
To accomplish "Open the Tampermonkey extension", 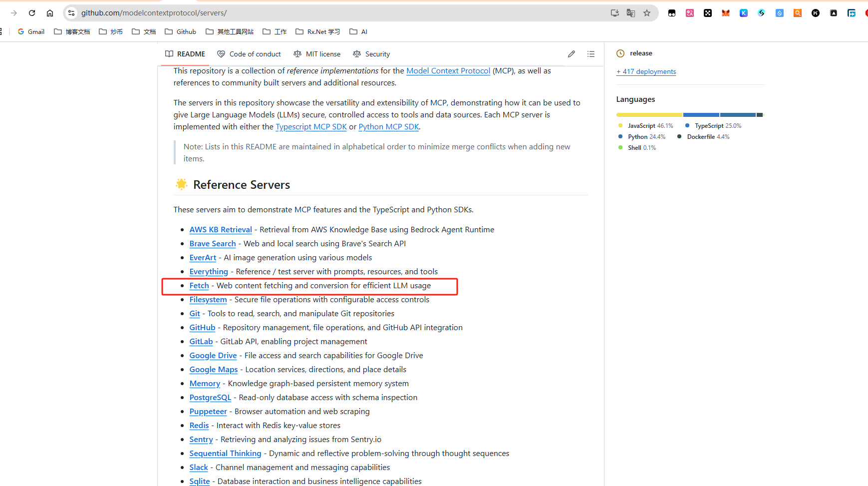I will click(672, 13).
